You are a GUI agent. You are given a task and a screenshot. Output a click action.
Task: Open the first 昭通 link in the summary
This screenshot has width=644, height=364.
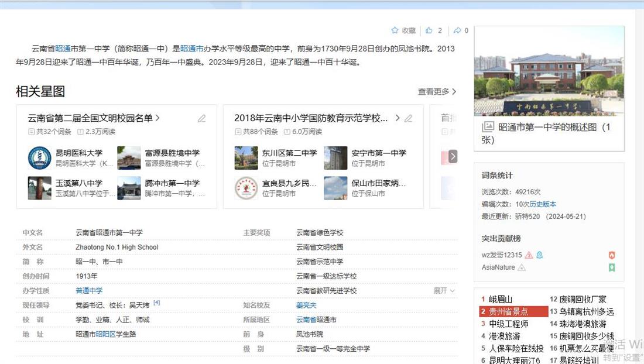(63, 49)
